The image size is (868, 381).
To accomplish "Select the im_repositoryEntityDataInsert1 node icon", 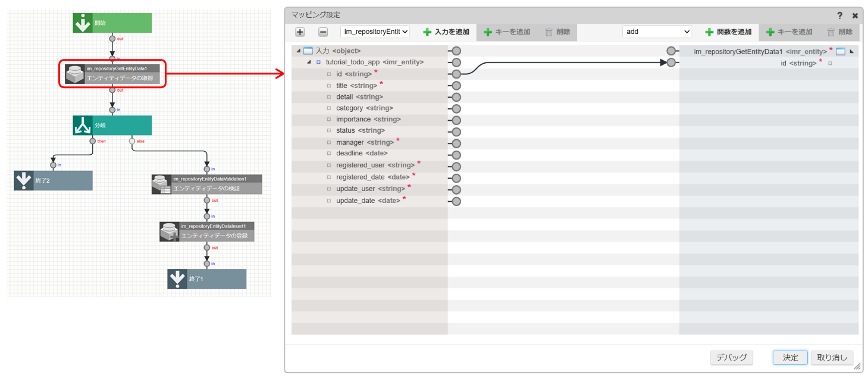I will coord(170,232).
